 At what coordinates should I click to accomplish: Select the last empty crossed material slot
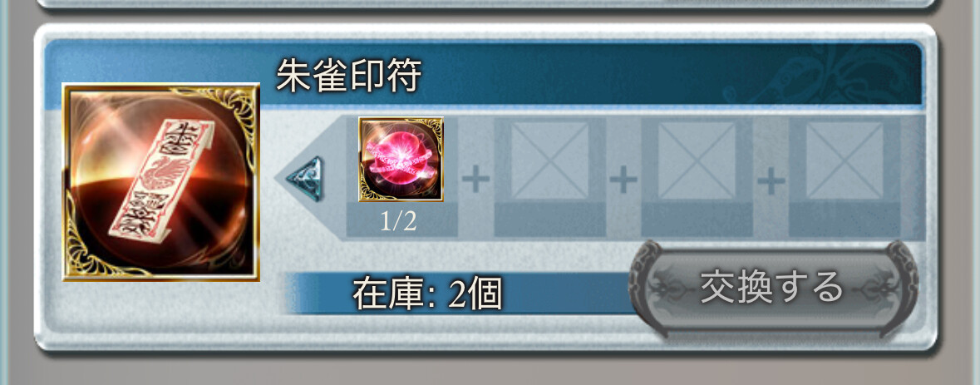(845, 160)
